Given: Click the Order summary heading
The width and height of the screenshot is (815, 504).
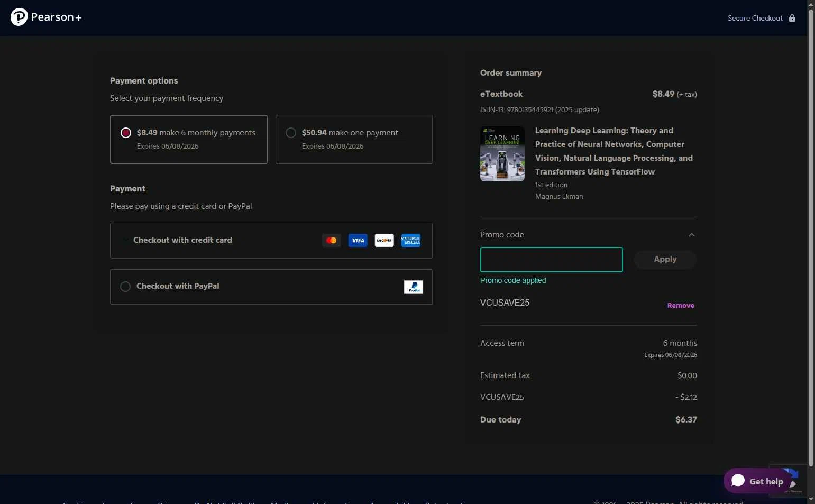Looking at the screenshot, I should pyautogui.click(x=511, y=73).
